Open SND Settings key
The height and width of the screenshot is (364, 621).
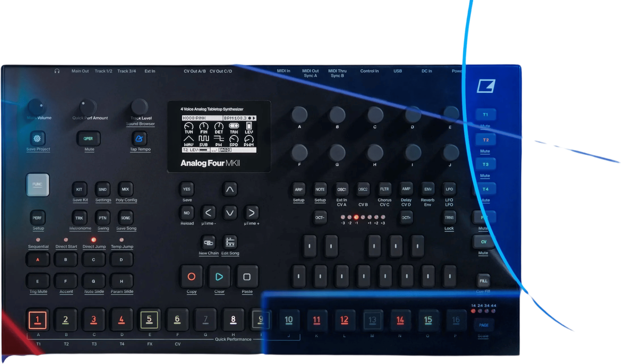tap(103, 189)
